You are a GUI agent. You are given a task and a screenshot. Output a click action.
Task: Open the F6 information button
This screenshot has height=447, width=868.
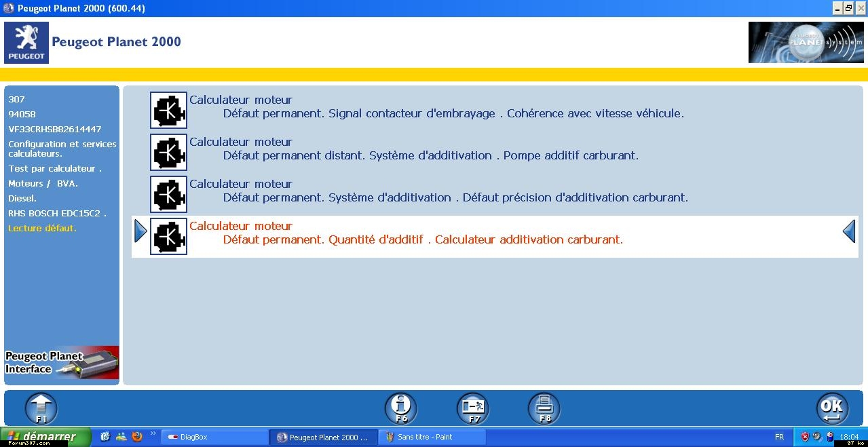[x=400, y=408]
